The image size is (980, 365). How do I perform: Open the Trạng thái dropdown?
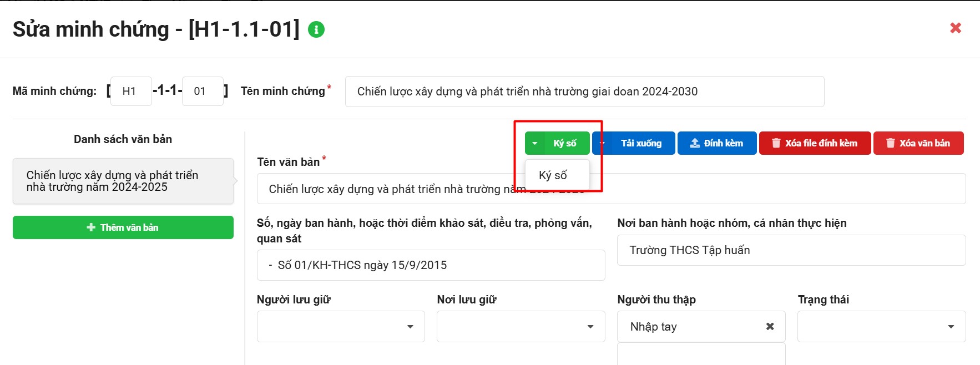pos(881,327)
